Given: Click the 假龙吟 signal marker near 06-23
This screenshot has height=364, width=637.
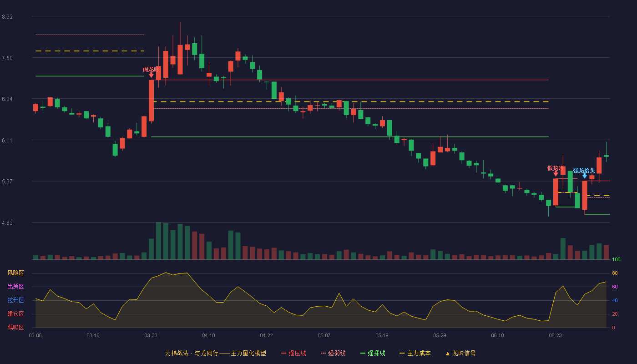Looking at the screenshot, I should [556, 171].
